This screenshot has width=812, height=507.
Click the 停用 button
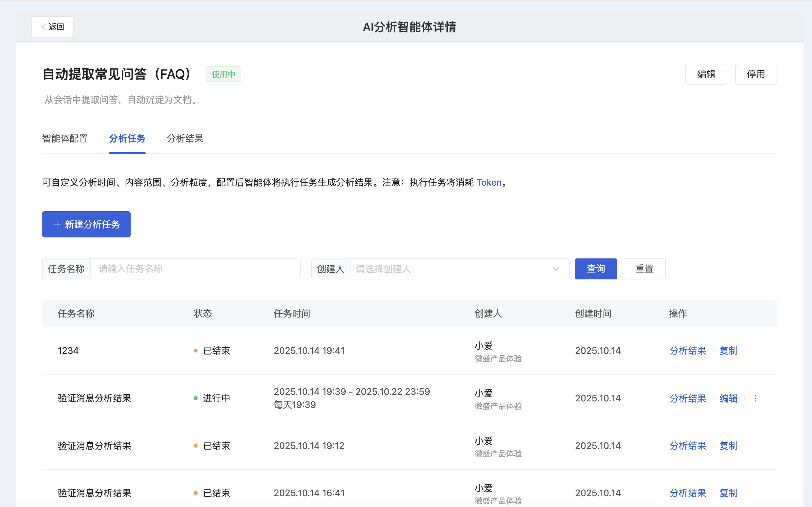coord(756,74)
